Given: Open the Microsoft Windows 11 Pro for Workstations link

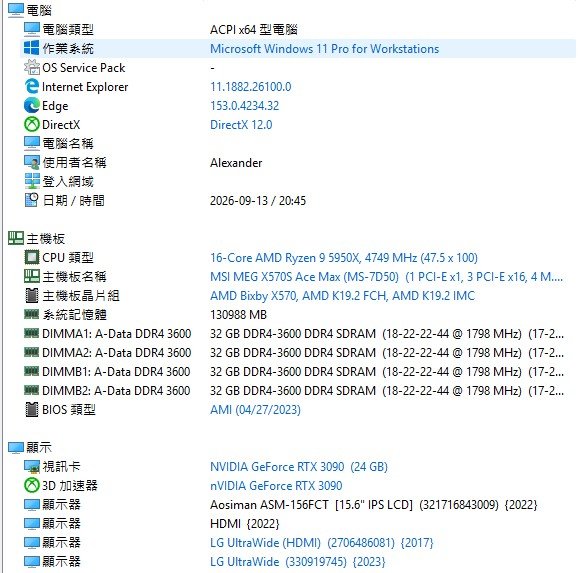Looking at the screenshot, I should (324, 49).
